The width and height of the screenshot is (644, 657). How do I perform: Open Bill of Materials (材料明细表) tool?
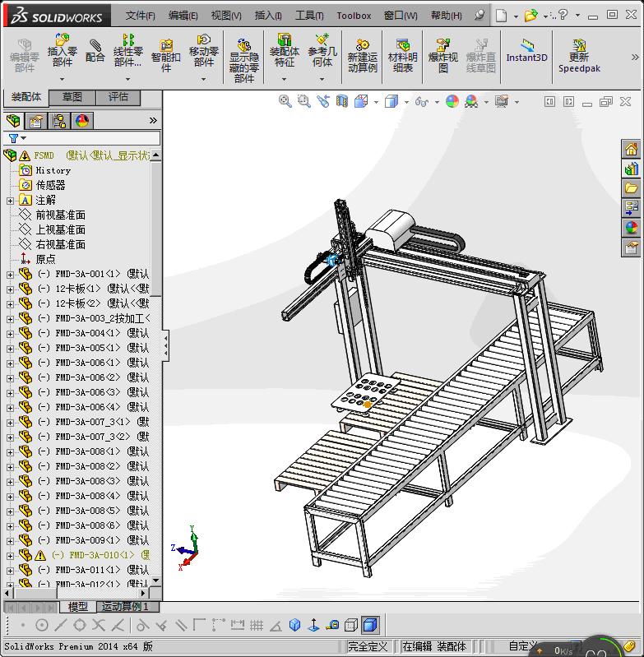[403, 56]
